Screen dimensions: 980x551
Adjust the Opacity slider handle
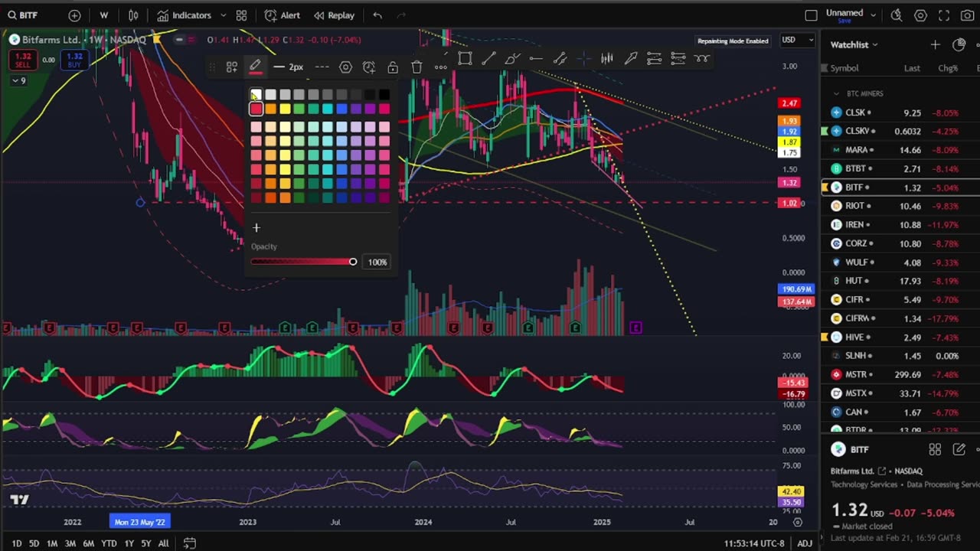[x=353, y=262]
